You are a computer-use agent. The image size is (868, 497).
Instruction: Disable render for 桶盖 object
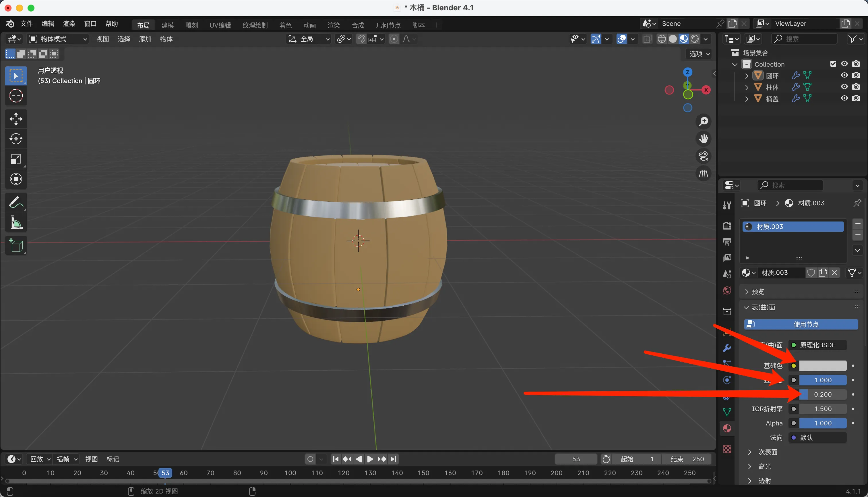click(856, 98)
